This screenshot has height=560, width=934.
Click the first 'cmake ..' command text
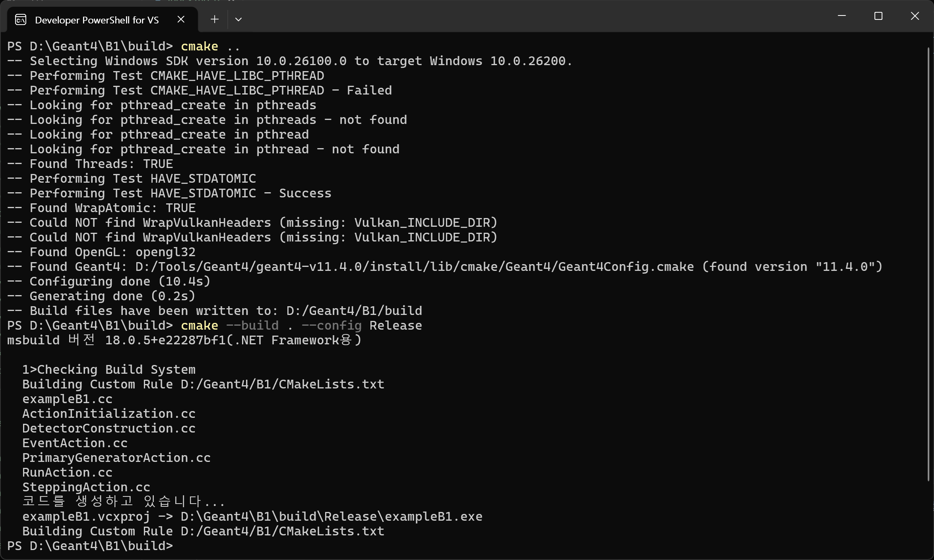click(210, 46)
